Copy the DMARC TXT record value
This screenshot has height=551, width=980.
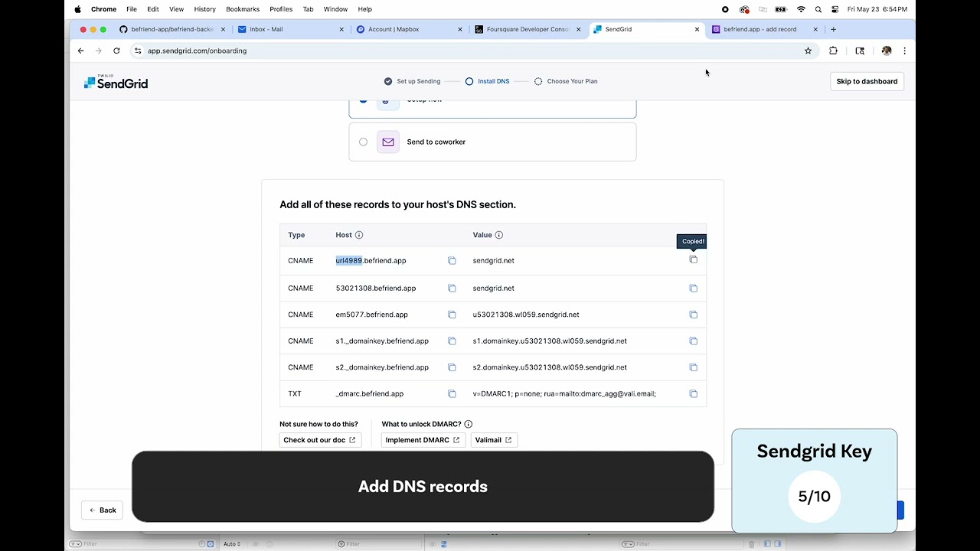693,394
